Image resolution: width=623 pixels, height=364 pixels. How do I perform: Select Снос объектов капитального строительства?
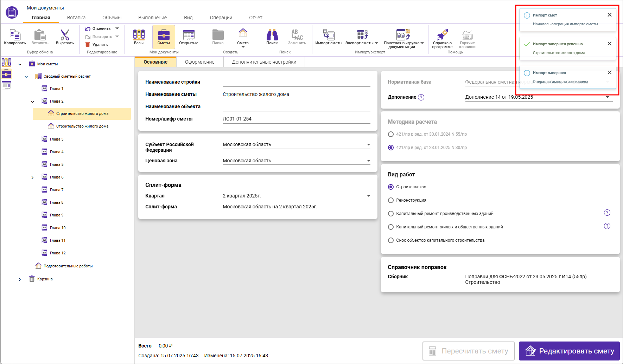point(391,240)
